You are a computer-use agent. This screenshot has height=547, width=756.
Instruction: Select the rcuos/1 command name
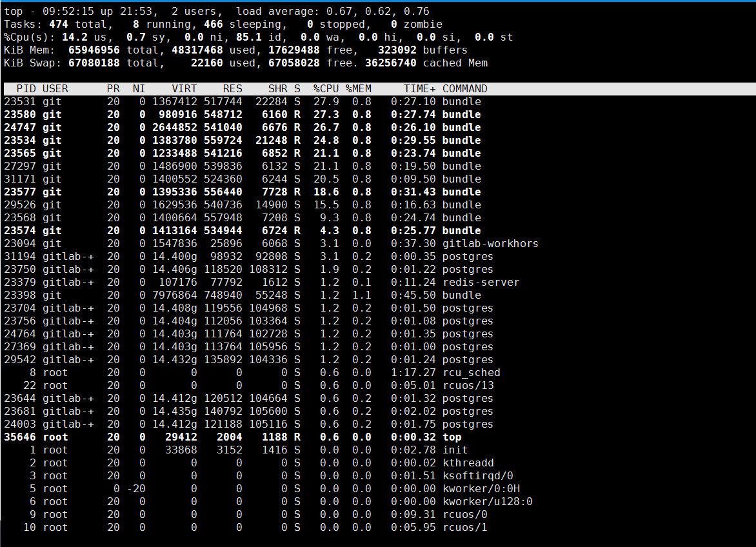465,528
